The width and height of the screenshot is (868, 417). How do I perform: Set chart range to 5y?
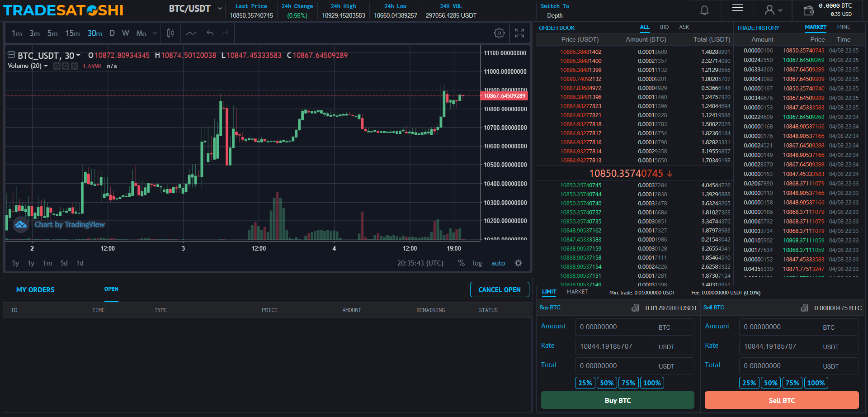pyautogui.click(x=15, y=263)
